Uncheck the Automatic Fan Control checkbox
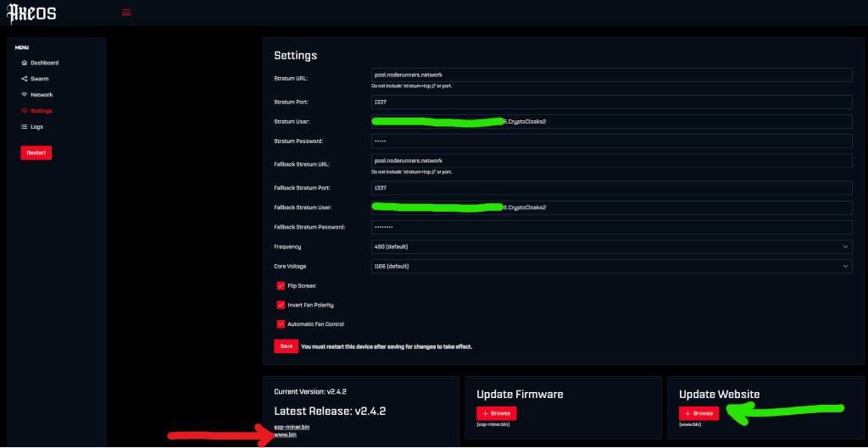Image resolution: width=868 pixels, height=448 pixels. pos(281,324)
